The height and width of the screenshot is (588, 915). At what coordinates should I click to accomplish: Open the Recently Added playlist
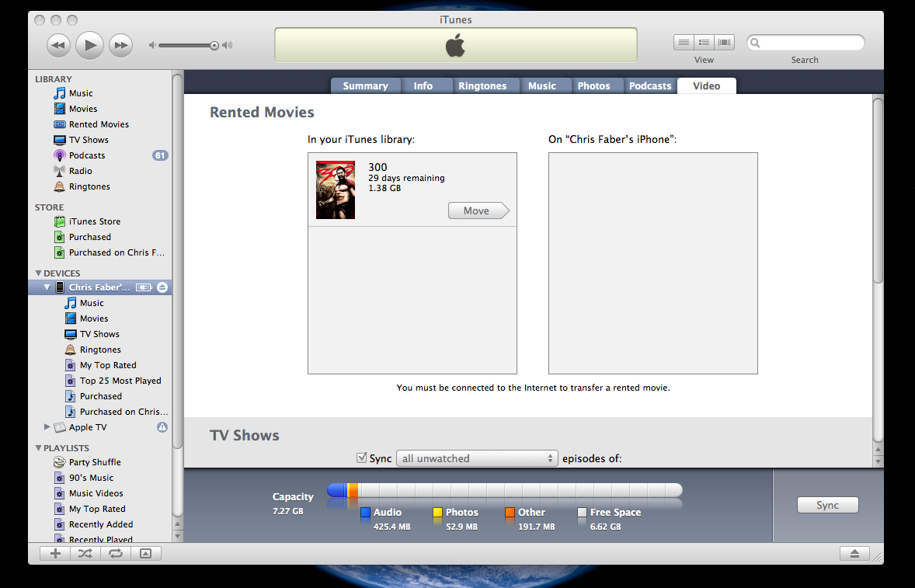coord(101,524)
